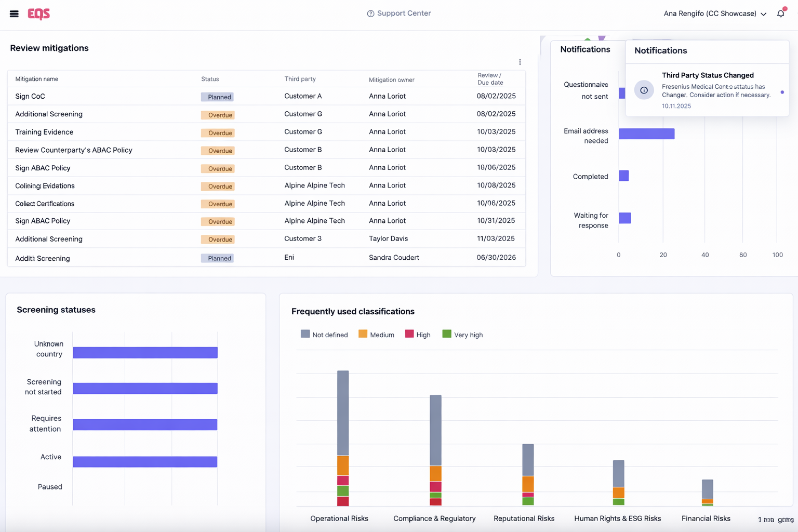This screenshot has height=532, width=798.
Task: Sort by the Third party column header
Action: [300, 79]
